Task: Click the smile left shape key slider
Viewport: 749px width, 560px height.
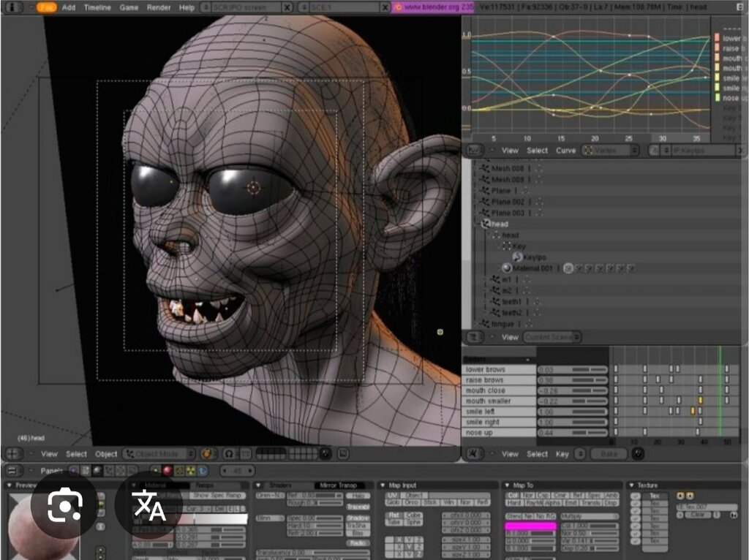Action: [572, 412]
